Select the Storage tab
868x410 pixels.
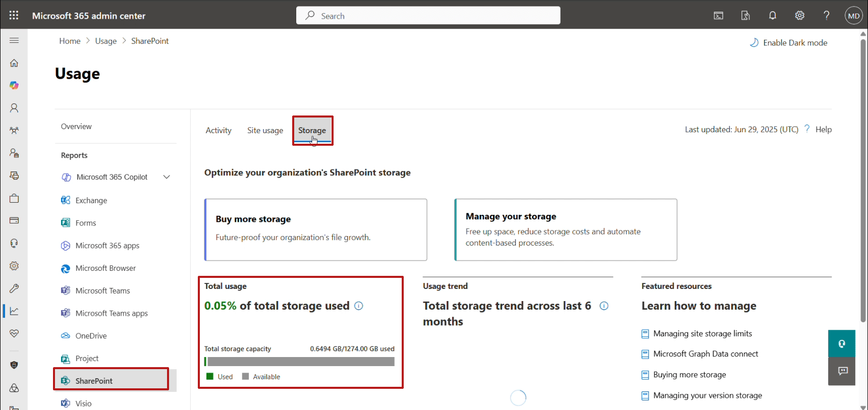click(x=312, y=131)
